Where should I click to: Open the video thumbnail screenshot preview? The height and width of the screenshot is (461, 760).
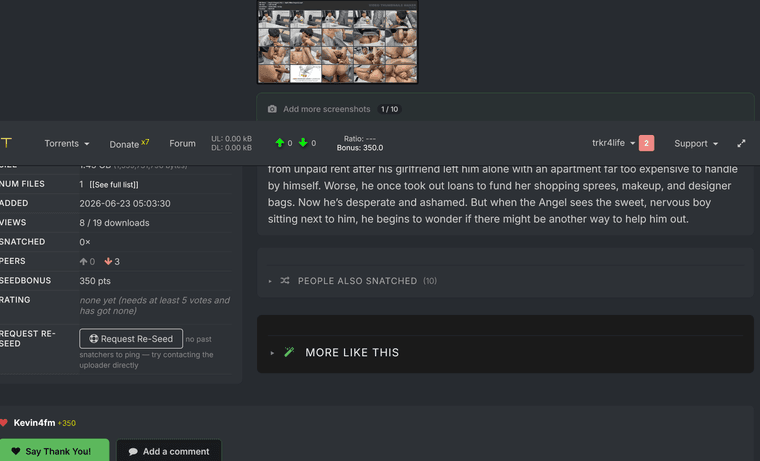(x=337, y=42)
